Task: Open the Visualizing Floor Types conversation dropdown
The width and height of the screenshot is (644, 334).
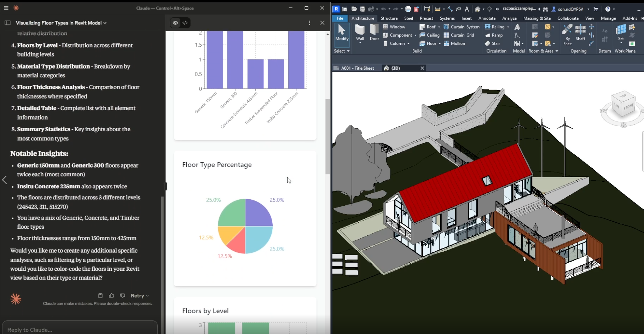Action: click(x=105, y=23)
